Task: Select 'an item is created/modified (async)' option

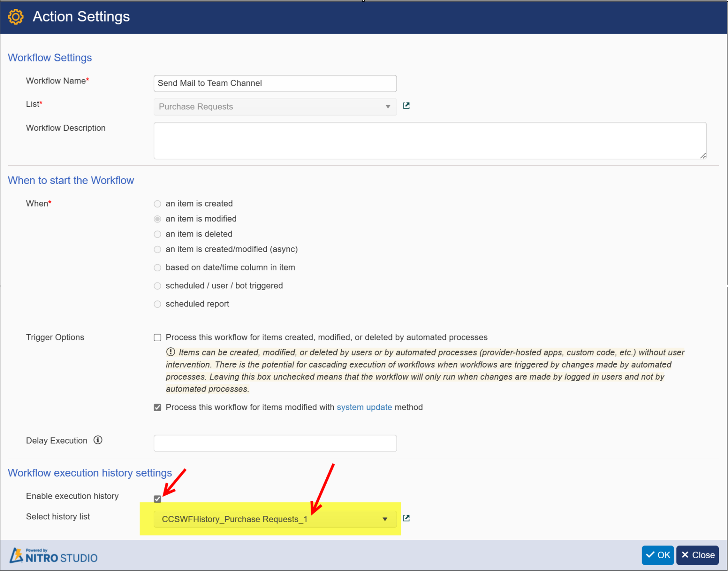Action: pyautogui.click(x=158, y=249)
